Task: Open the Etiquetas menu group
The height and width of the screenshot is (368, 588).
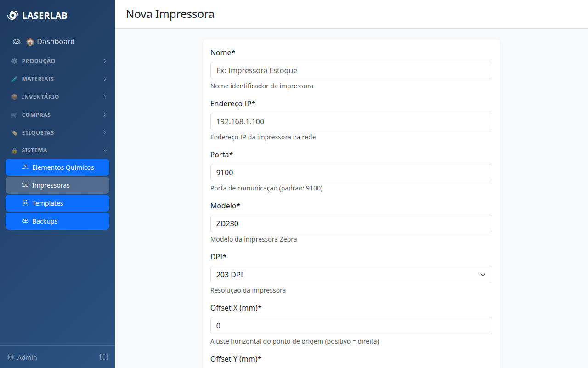Action: 57,133
